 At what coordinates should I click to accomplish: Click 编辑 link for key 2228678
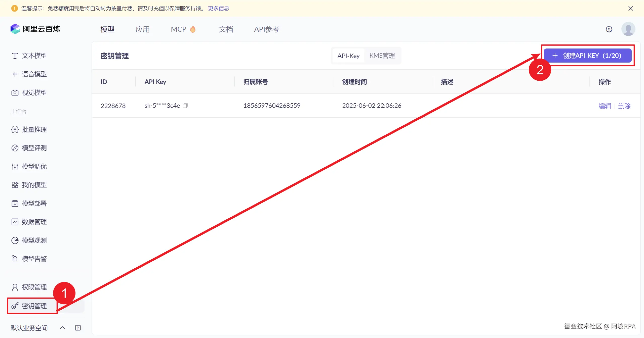click(605, 106)
